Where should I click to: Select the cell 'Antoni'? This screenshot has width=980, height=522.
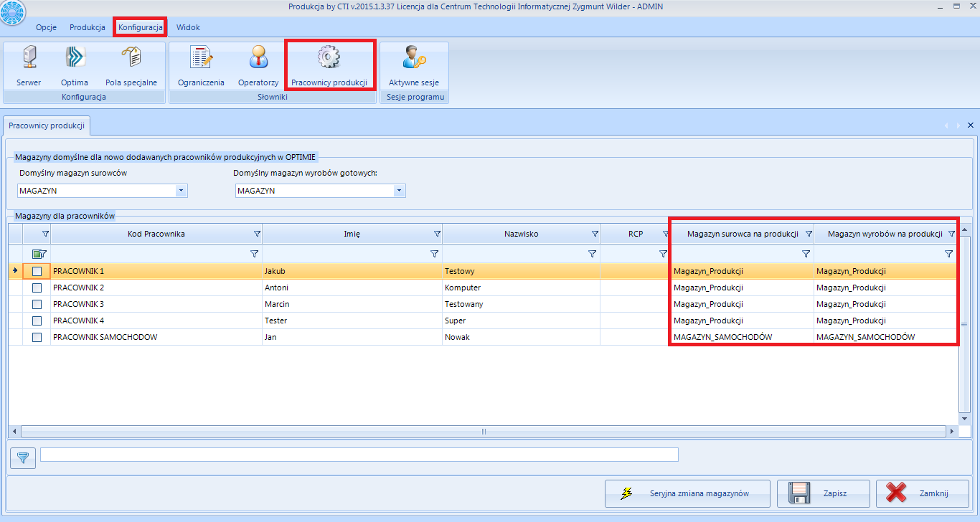[x=352, y=288]
